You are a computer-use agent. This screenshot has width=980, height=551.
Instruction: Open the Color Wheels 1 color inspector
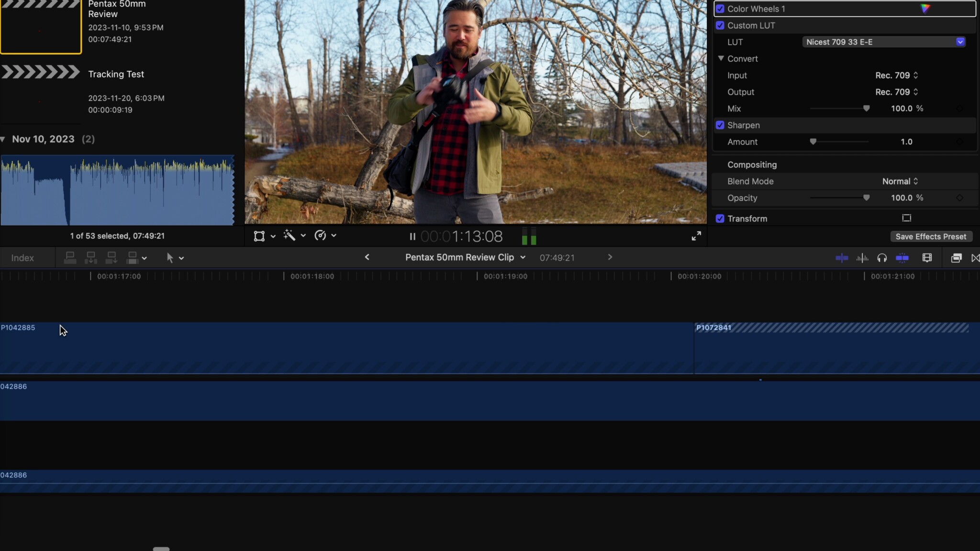925,9
